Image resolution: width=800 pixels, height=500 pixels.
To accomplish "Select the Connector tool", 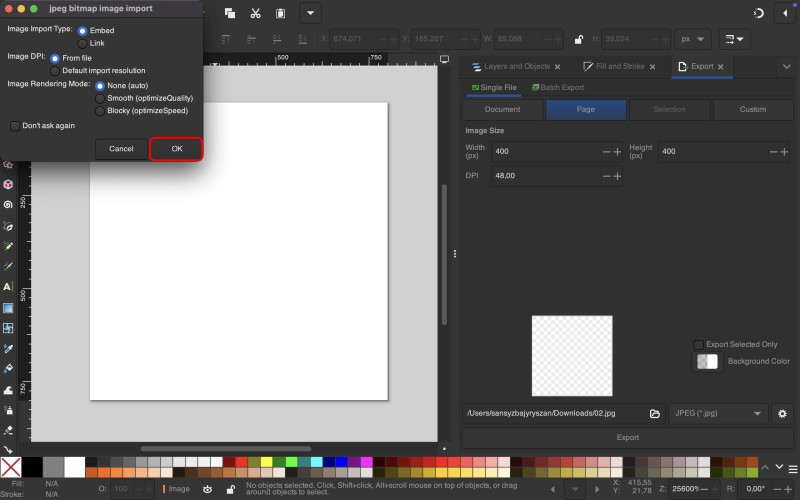I will [8, 449].
